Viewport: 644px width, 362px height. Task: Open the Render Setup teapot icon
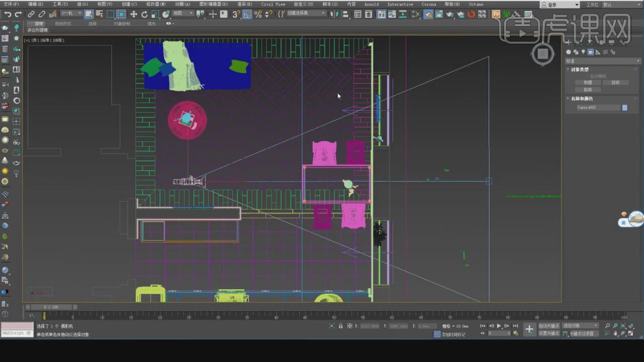pyautogui.click(x=427, y=14)
